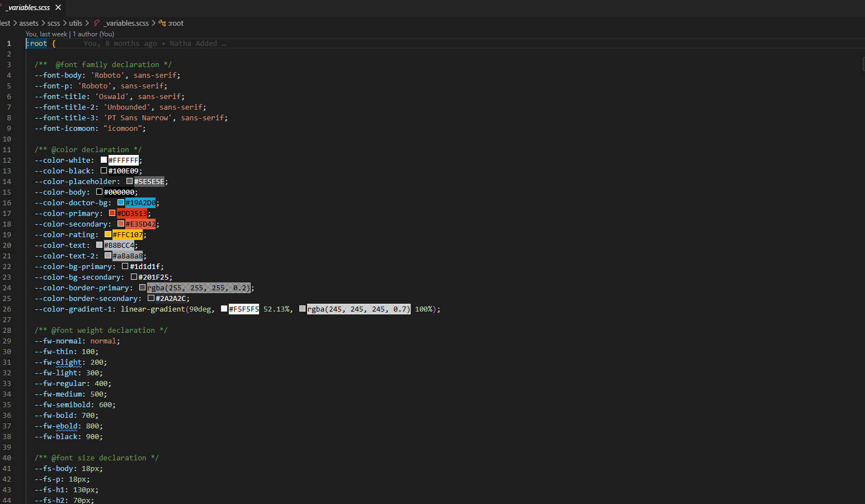The image size is (865, 504).
Task: Click the --color-primary property name
Action: click(67, 213)
